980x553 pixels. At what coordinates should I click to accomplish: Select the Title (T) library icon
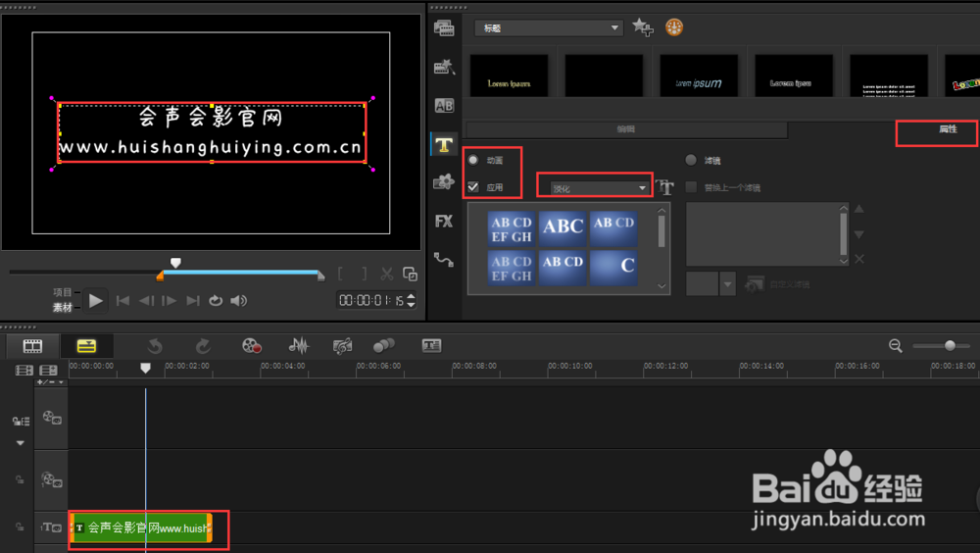click(x=444, y=144)
